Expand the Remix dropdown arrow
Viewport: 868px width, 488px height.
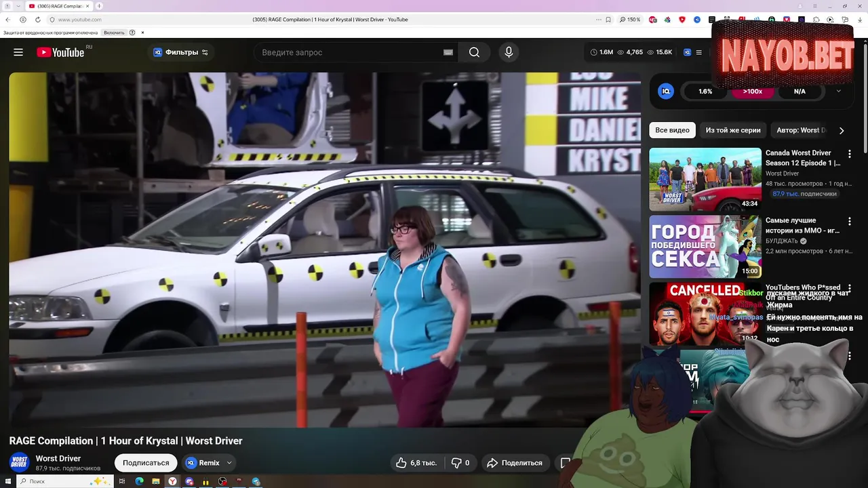point(229,463)
